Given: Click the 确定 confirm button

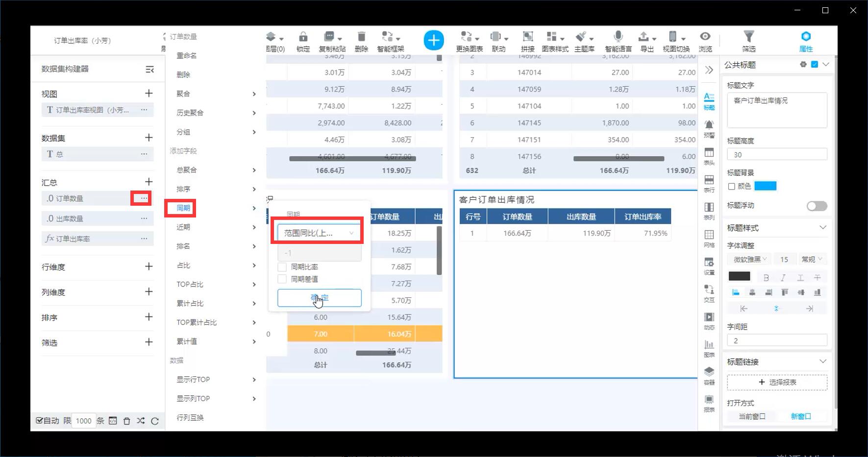Looking at the screenshot, I should 320,298.
